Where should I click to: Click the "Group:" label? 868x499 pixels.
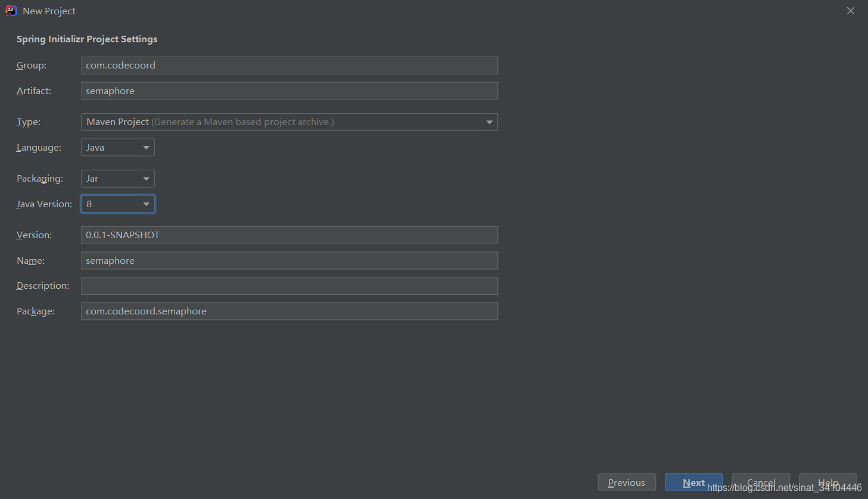(32, 66)
